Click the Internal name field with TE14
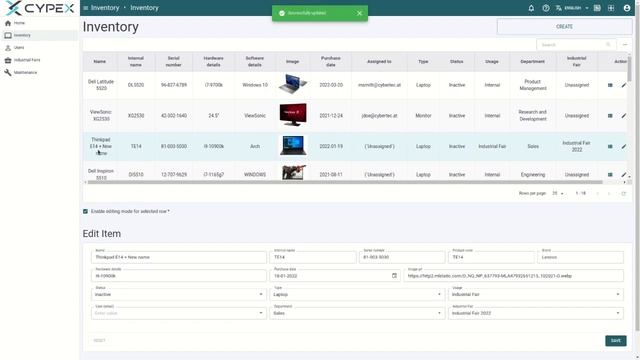The height and width of the screenshot is (360, 640). (x=313, y=256)
